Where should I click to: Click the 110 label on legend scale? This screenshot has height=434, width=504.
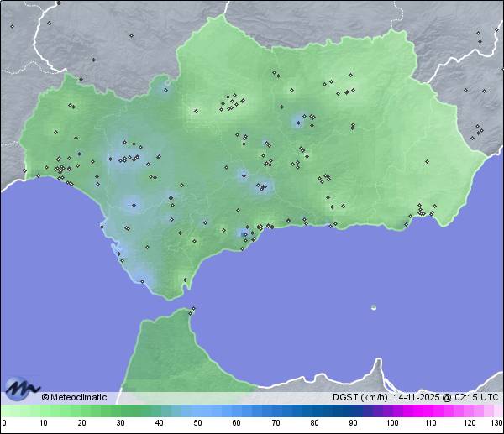[x=431, y=423]
